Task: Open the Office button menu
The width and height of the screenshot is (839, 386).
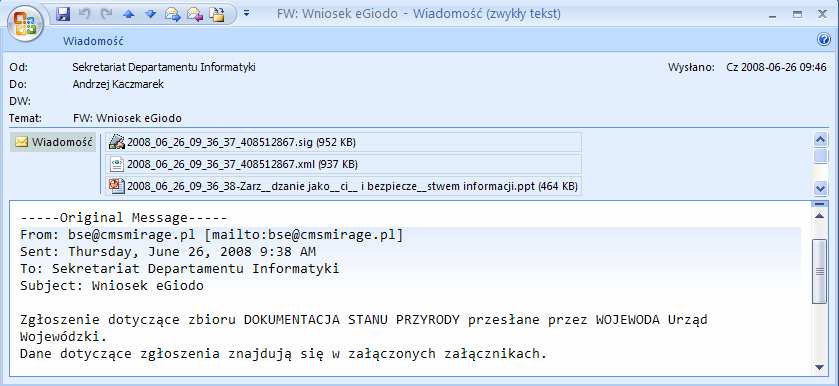Action: tap(25, 24)
